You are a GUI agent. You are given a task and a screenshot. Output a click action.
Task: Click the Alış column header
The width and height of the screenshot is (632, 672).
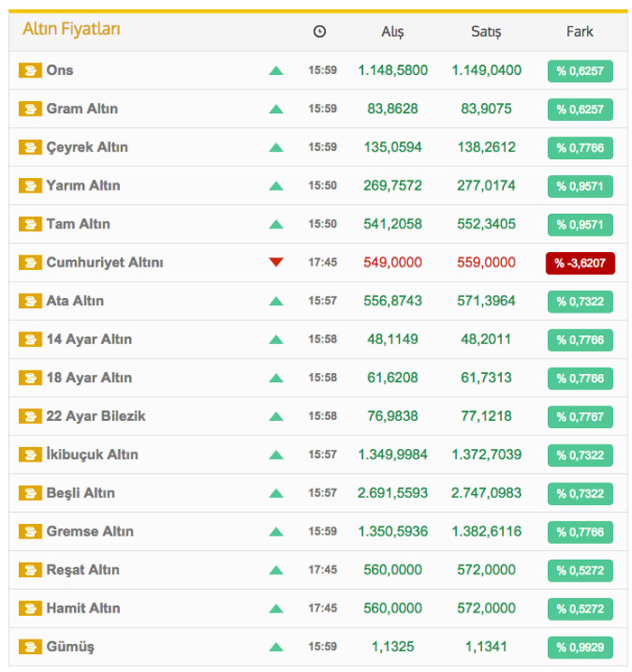pyautogui.click(x=393, y=32)
